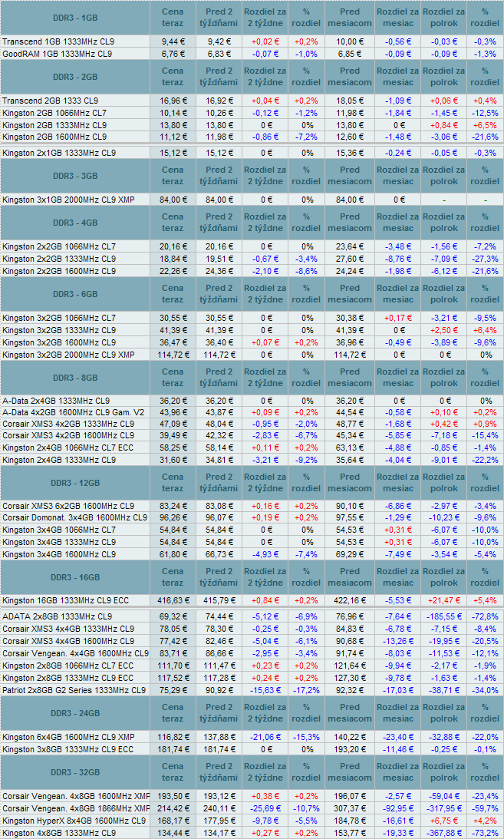Select Transcend 2GB 1333 CL9 product name

coord(50,101)
